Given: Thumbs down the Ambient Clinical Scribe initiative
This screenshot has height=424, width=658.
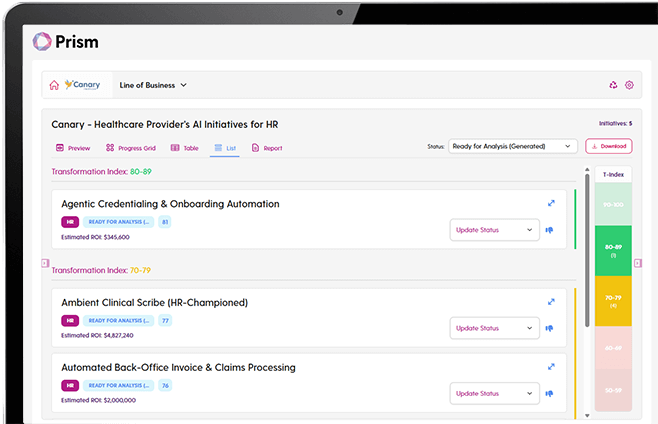Looking at the screenshot, I should pyautogui.click(x=550, y=328).
